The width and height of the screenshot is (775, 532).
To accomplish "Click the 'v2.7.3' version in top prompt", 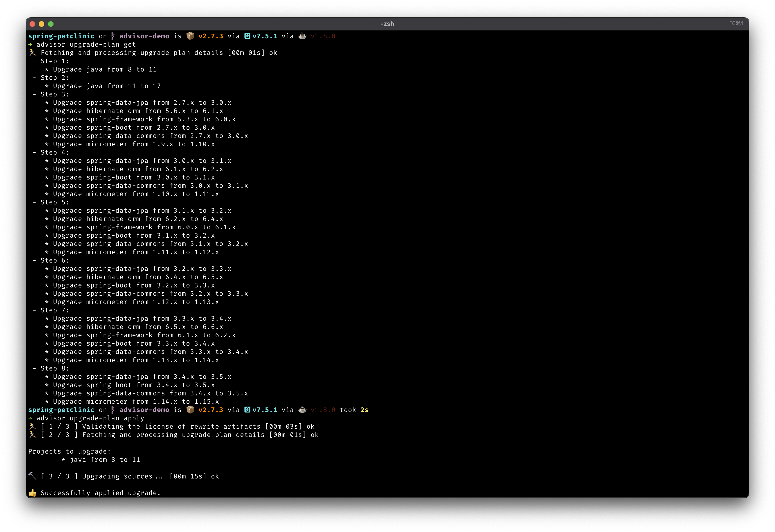I will (x=211, y=36).
